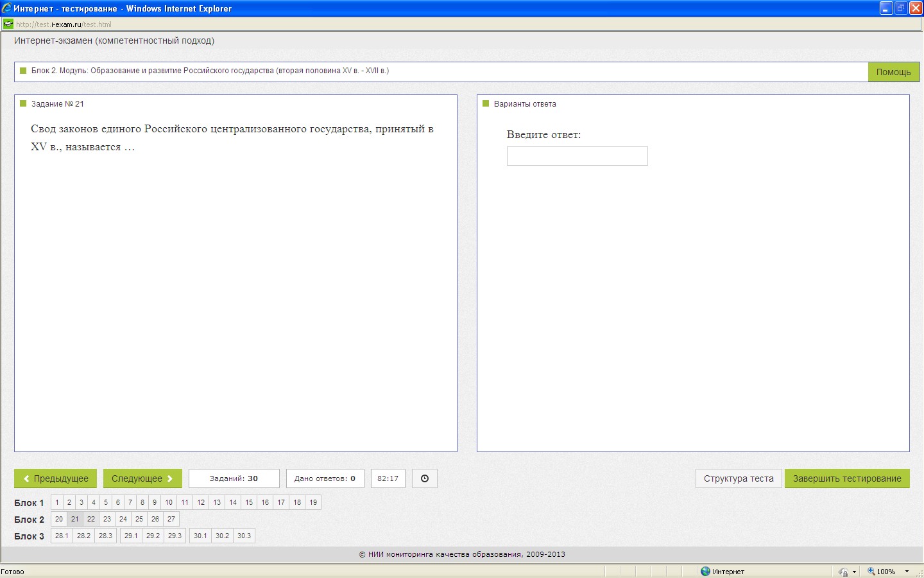Open question 7 in Блок 1
The width and height of the screenshot is (924, 578).
tap(130, 502)
